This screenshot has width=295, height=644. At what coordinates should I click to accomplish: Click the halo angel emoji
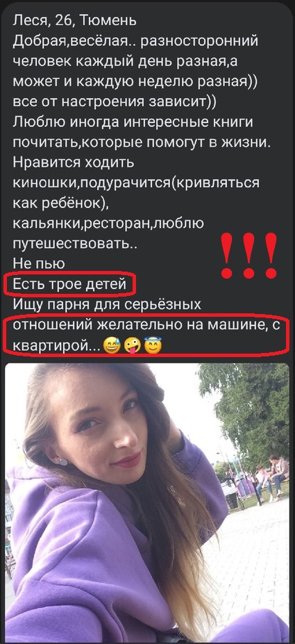click(x=153, y=345)
